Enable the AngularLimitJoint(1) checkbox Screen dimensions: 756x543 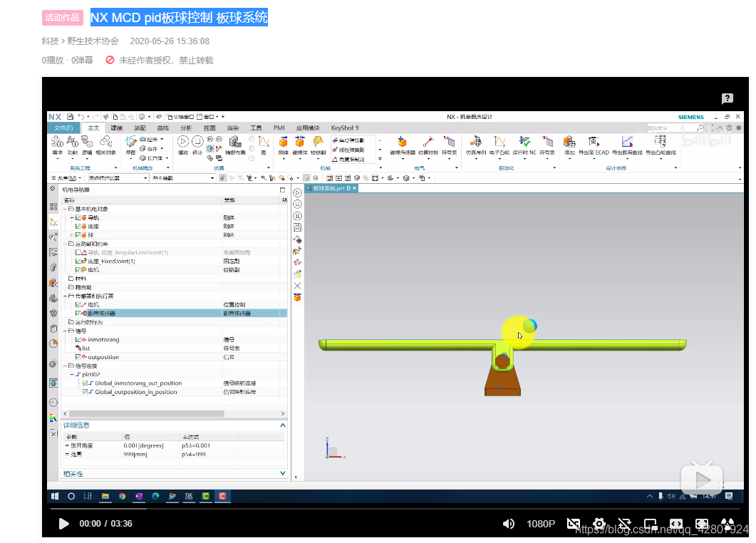[x=78, y=253]
